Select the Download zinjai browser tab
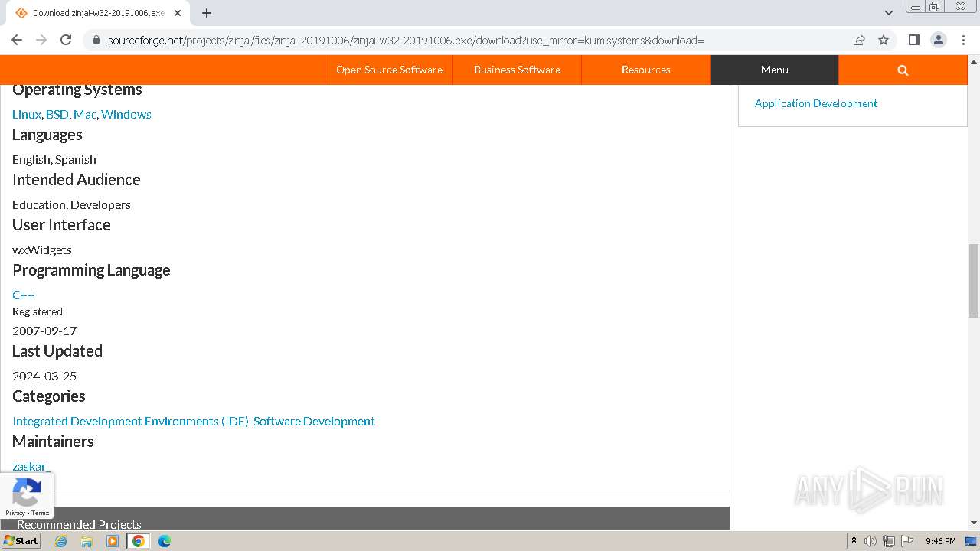The width and height of the screenshot is (980, 551). coord(96,13)
